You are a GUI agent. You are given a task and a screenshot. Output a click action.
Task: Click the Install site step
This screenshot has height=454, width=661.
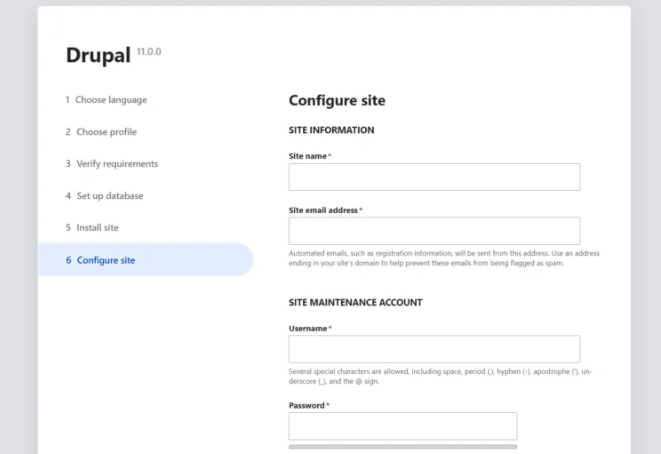click(x=92, y=228)
